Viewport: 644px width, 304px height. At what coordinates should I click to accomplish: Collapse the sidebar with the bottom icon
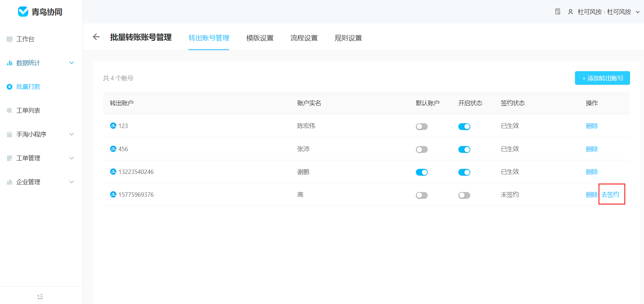[x=40, y=297]
